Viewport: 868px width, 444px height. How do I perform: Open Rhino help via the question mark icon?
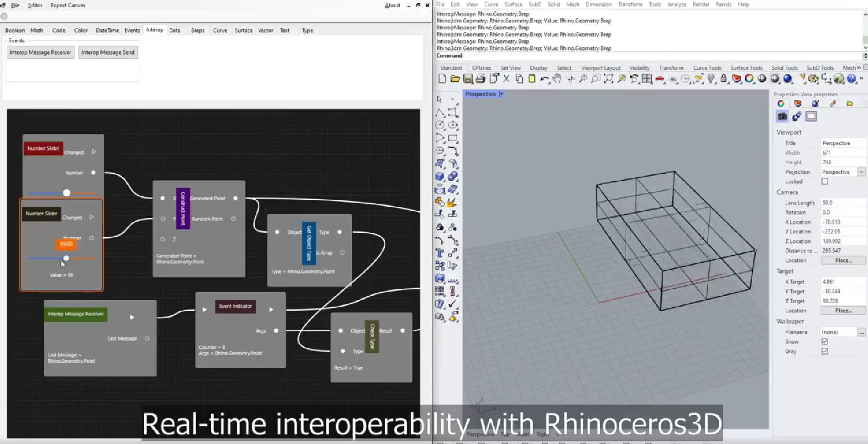(x=852, y=79)
